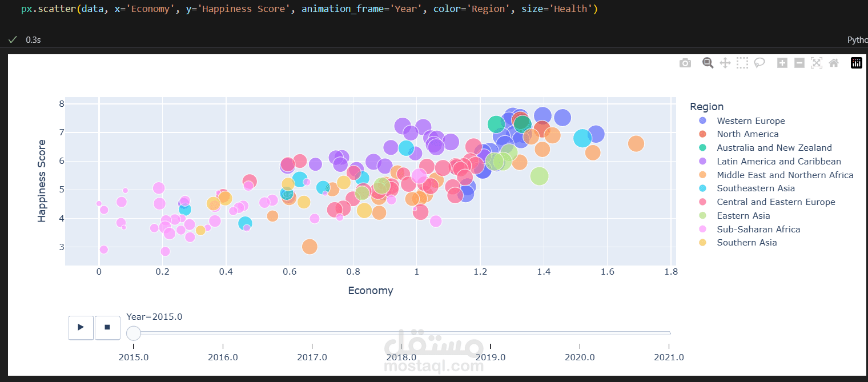Open Plotly via the logo icon

pos(856,63)
